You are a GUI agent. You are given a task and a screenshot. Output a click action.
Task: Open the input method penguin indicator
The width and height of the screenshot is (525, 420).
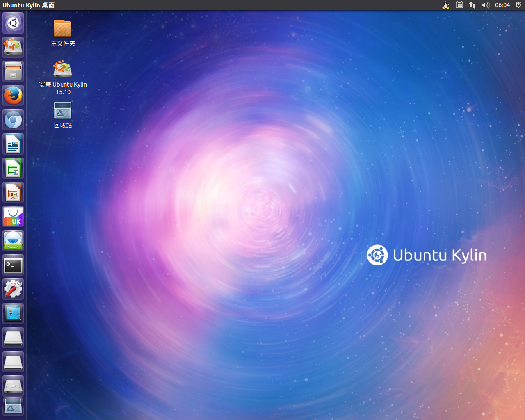(446, 5)
